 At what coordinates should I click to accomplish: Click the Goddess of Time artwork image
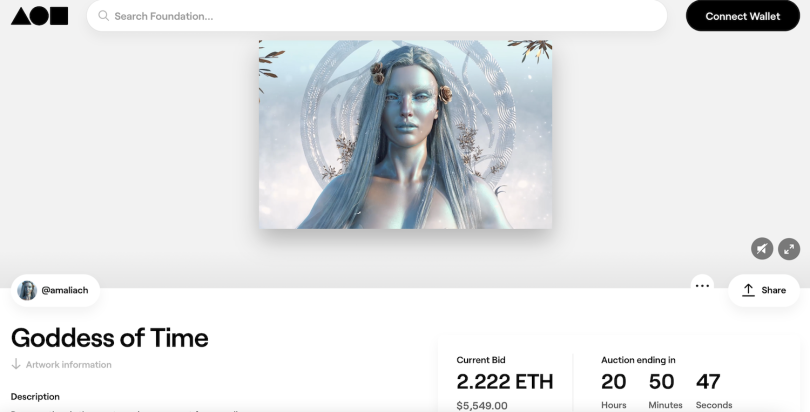pyautogui.click(x=405, y=134)
